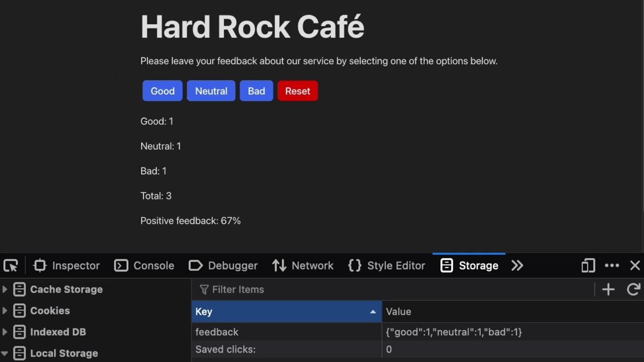This screenshot has width=644, height=362.
Task: Select the feedback JSON value cell
Action: point(513,332)
